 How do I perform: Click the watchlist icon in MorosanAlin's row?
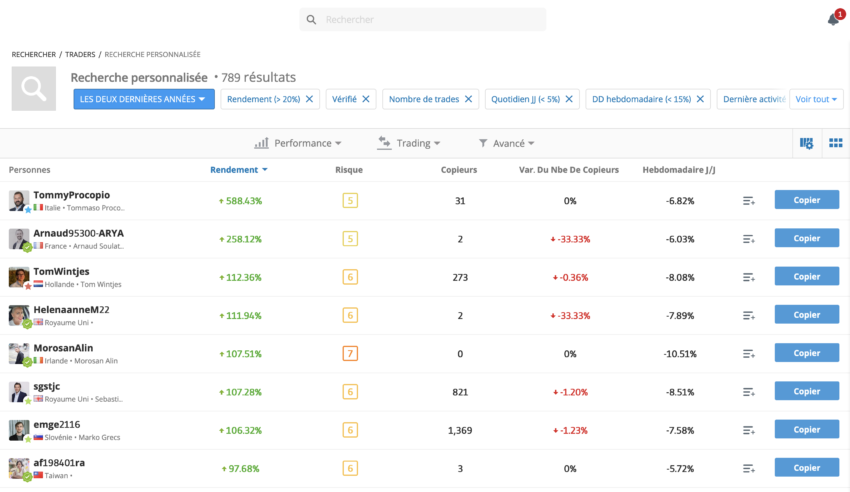[748, 354]
